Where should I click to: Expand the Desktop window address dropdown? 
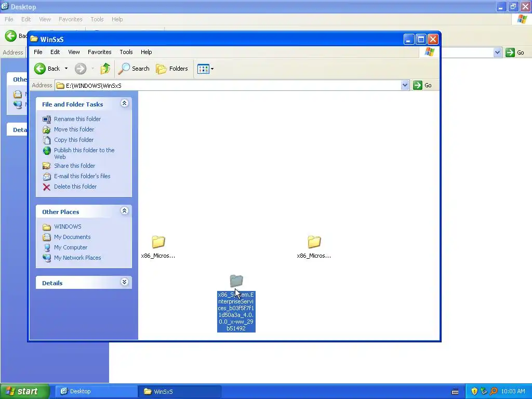pyautogui.click(x=497, y=52)
